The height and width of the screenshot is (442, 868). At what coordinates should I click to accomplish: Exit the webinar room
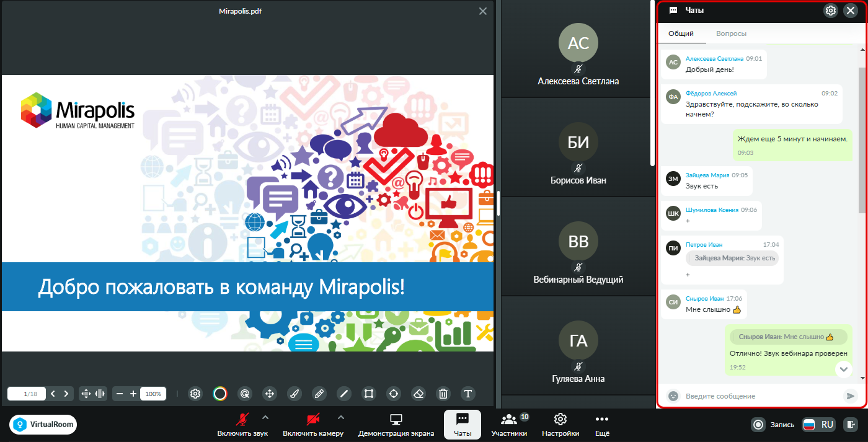pos(852,425)
